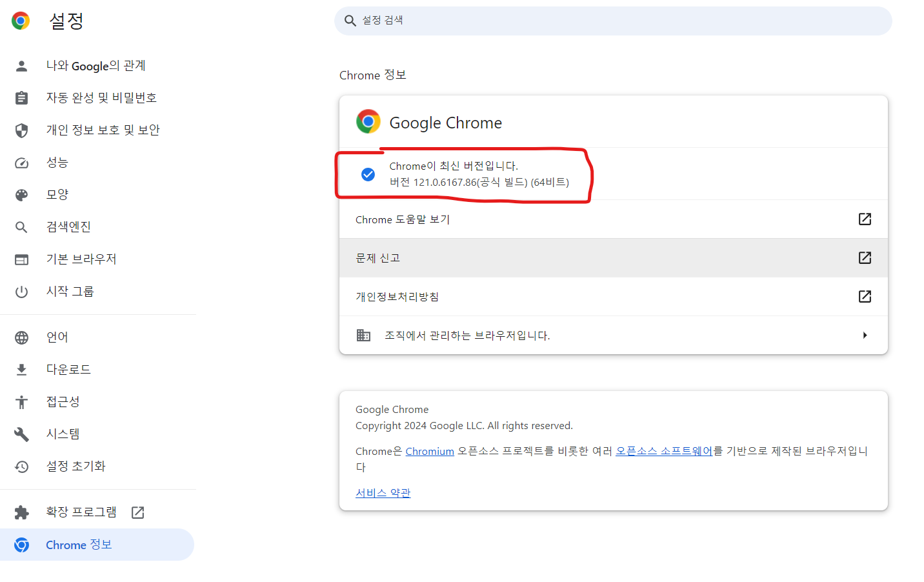The image size is (924, 582).
Task: Open the 성능 settings page
Action: click(x=97, y=163)
